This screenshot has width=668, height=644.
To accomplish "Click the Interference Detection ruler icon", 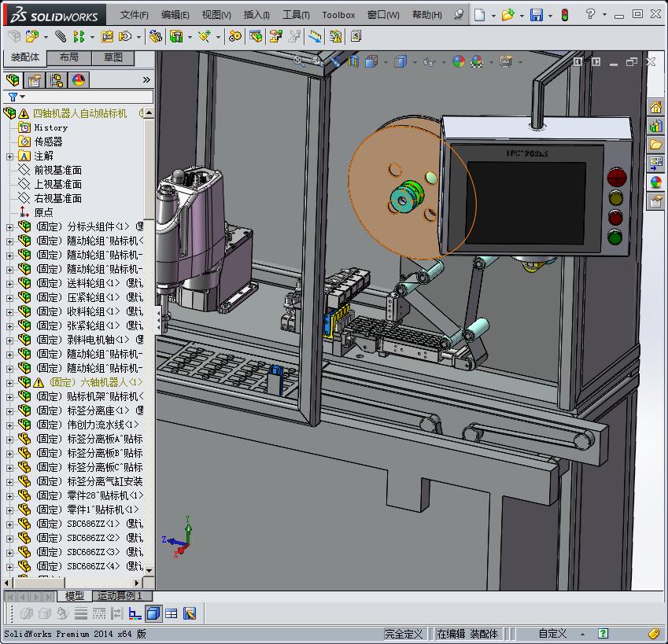I will coord(315,37).
